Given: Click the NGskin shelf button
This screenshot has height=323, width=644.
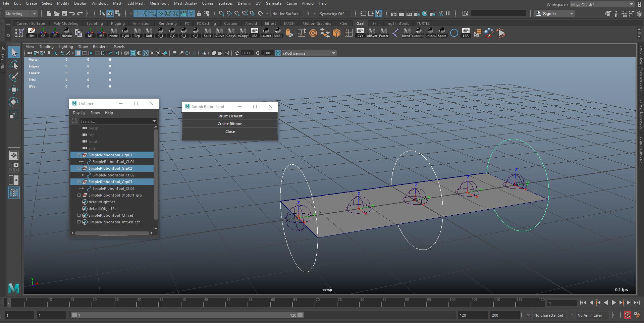Looking at the screenshot, I should (x=66, y=33).
